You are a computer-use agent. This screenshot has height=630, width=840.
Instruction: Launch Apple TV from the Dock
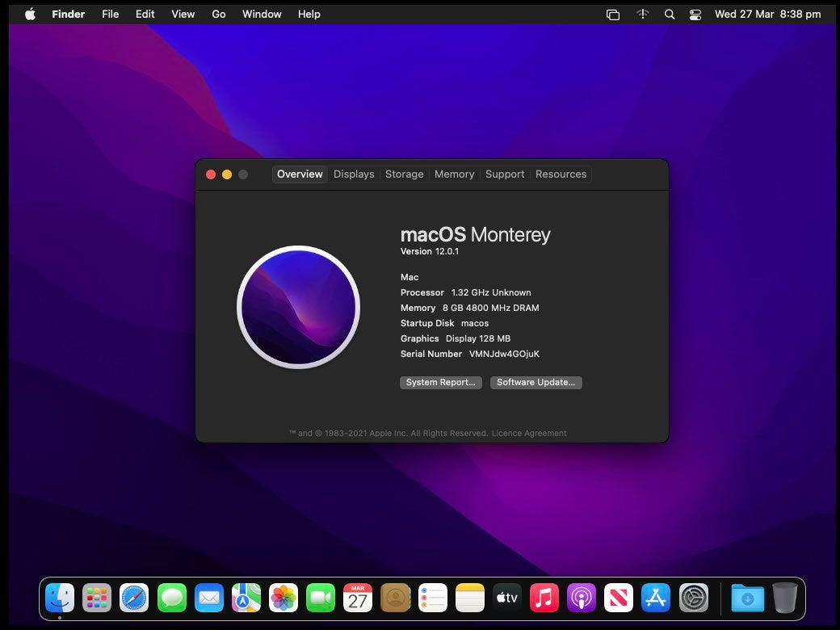(506, 598)
